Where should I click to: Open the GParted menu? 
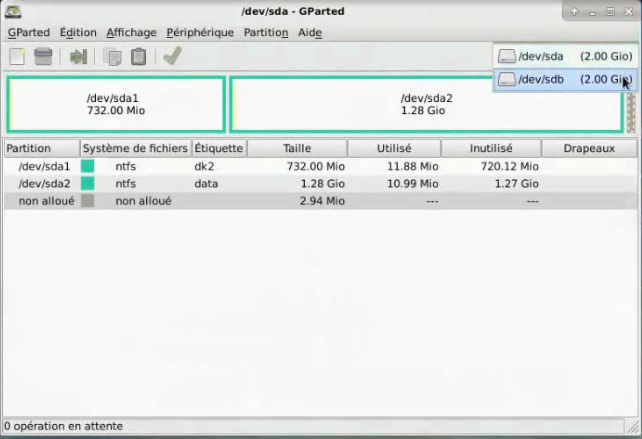pyautogui.click(x=28, y=32)
